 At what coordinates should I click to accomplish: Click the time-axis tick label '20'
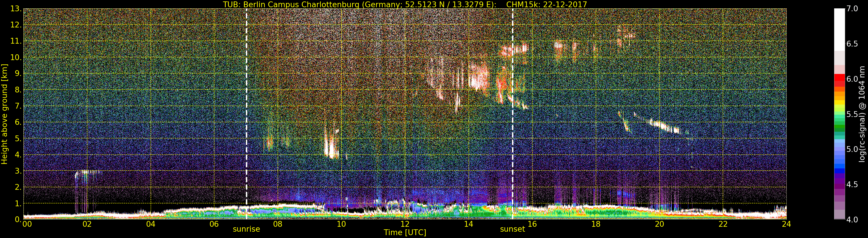(659, 224)
